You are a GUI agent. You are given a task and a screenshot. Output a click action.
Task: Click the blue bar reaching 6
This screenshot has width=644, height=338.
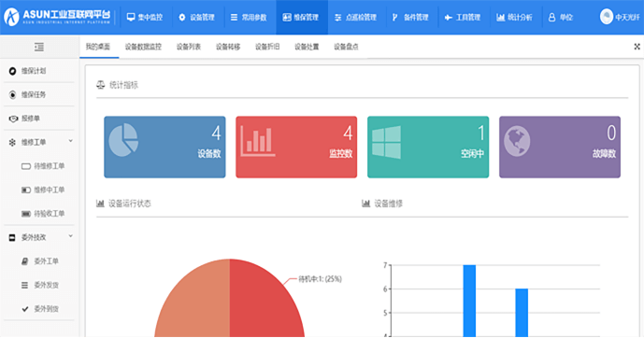[x=522, y=313]
